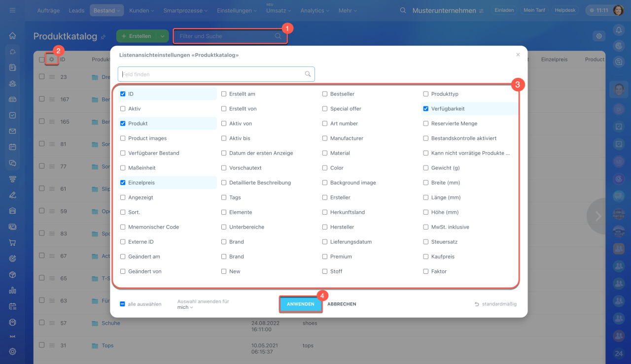
Task: Click the switch icon next to Musterunternehmen
Action: pyautogui.click(x=481, y=10)
